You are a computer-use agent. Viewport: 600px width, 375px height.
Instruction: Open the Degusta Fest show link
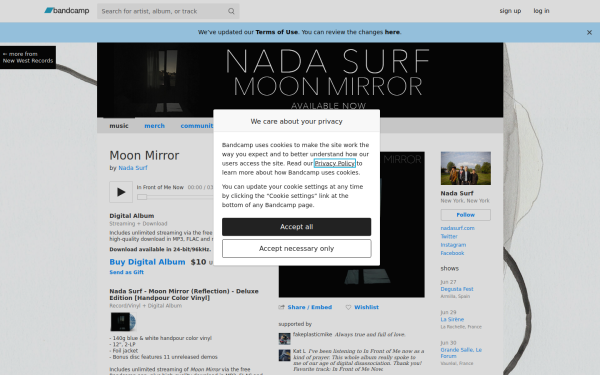[457, 289]
